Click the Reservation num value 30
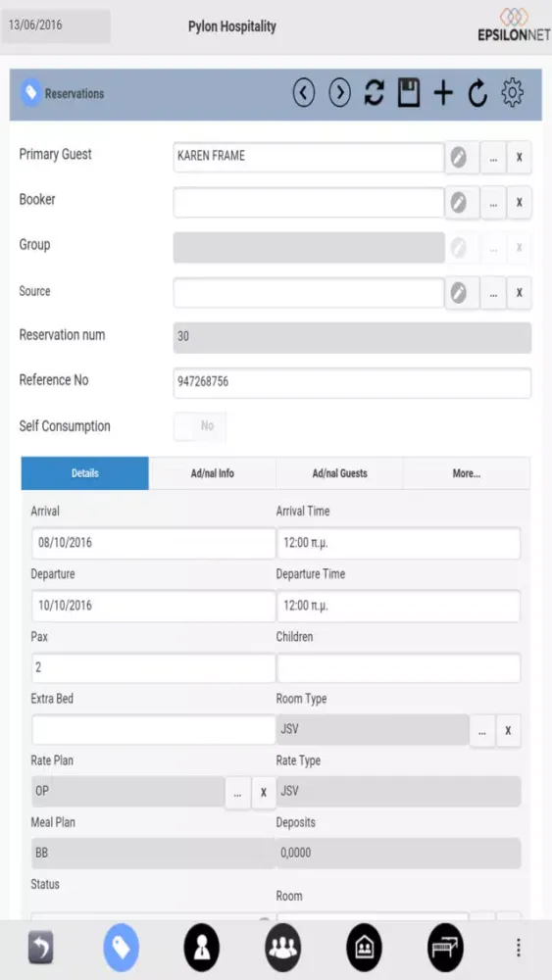This screenshot has width=552, height=980. click(353, 337)
